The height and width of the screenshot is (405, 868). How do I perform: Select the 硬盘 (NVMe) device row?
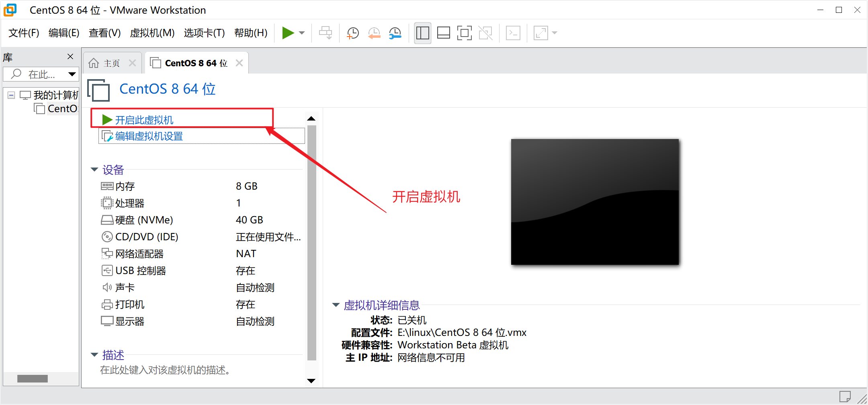201,220
